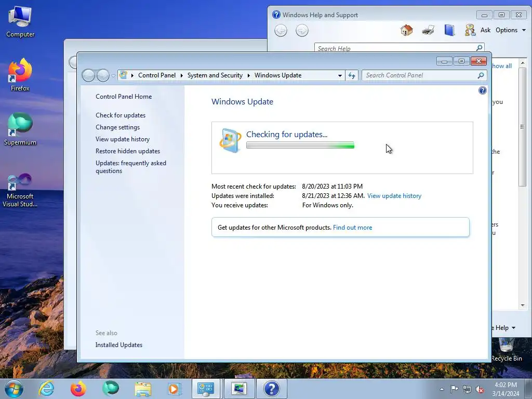Click Print icon in Help and Support

pyautogui.click(x=428, y=30)
